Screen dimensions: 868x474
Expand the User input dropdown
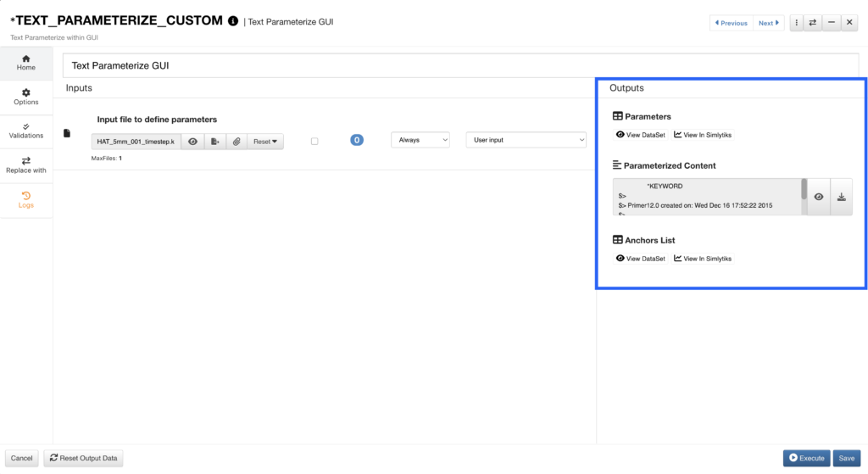(x=526, y=140)
